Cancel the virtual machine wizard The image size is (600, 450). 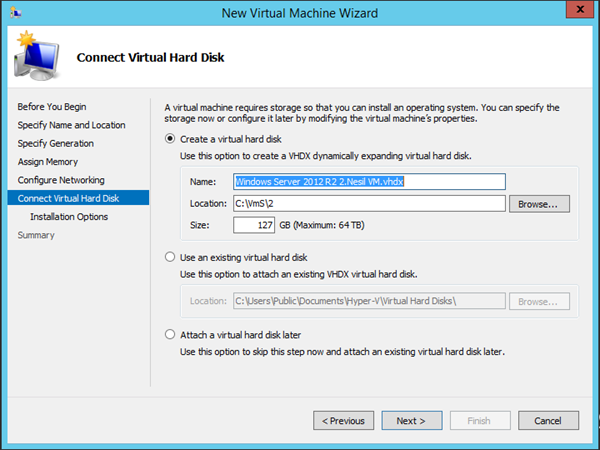pyautogui.click(x=548, y=420)
